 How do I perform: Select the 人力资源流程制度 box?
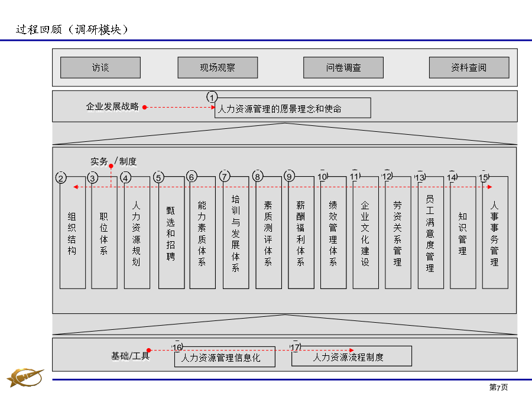[x=352, y=356]
